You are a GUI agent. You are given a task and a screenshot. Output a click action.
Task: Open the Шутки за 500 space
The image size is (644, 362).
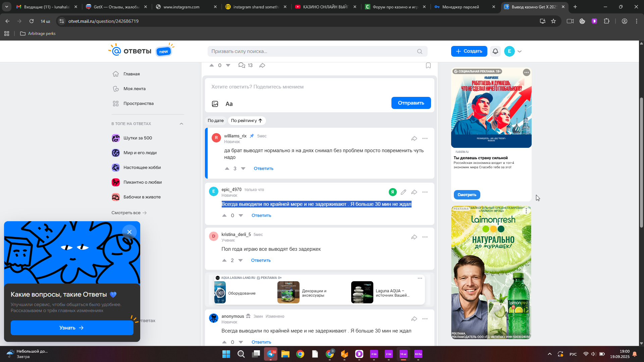tap(138, 138)
